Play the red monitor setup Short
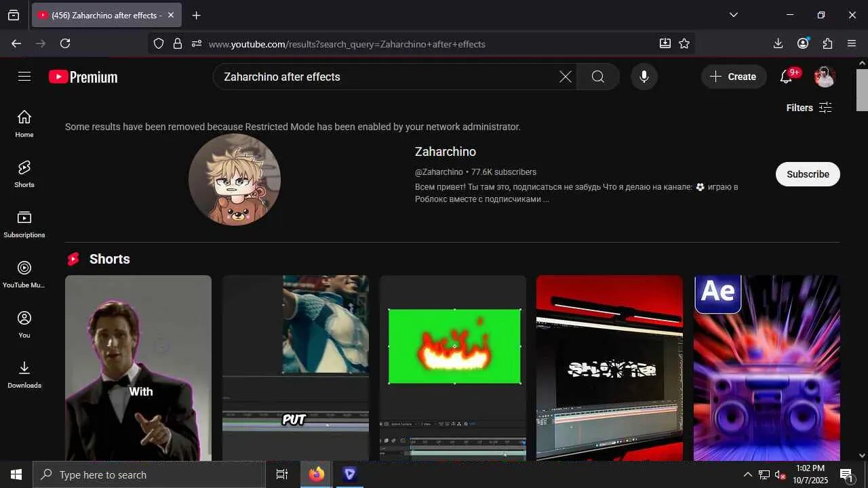The width and height of the screenshot is (868, 488). coord(610,368)
